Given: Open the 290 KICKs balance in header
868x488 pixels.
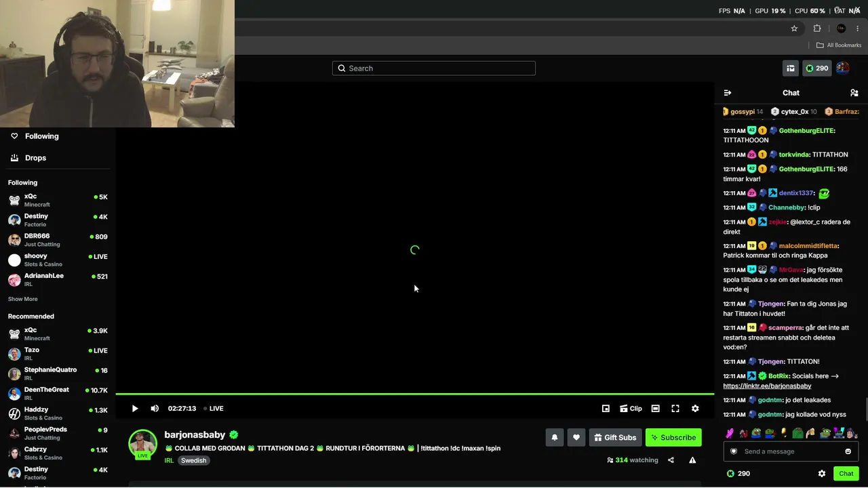Looking at the screenshot, I should (816, 68).
